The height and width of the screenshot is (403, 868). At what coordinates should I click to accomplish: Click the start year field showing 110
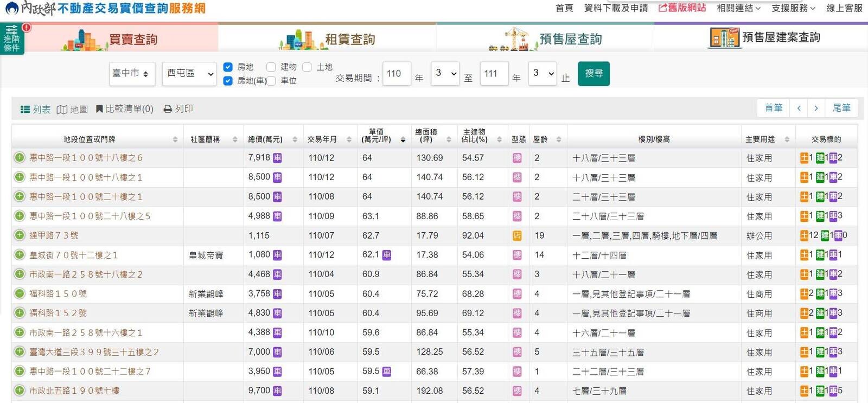(x=397, y=73)
